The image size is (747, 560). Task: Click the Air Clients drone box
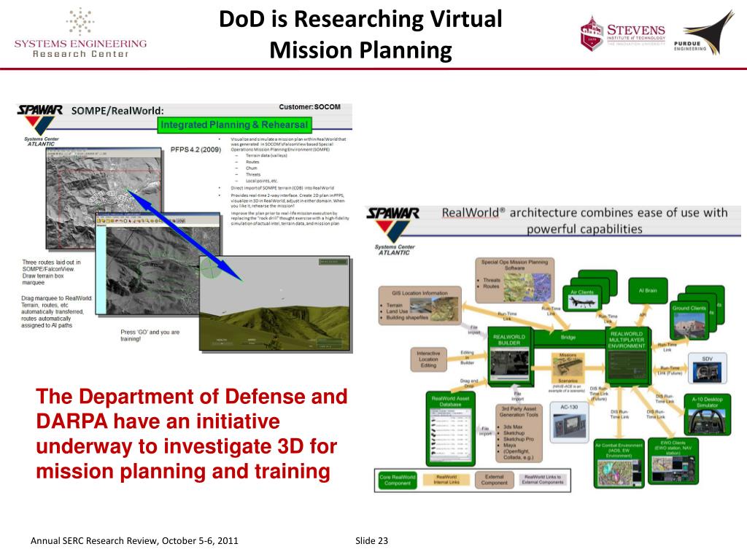pos(582,298)
